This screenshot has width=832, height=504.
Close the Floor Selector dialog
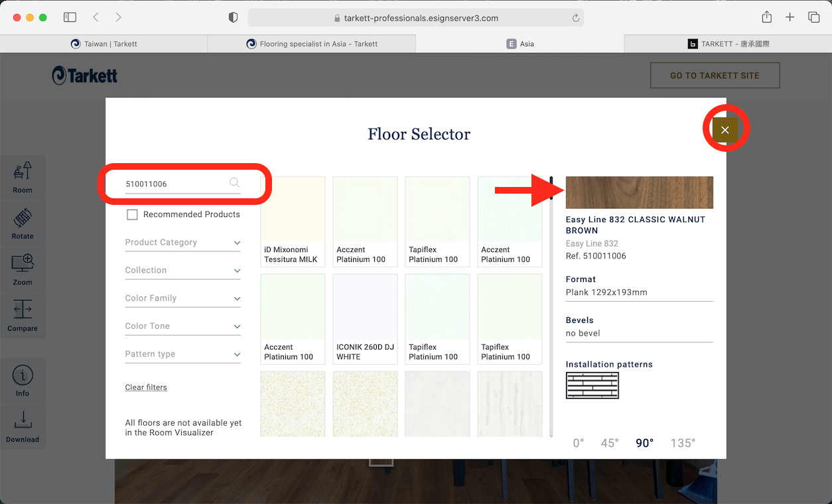(725, 130)
